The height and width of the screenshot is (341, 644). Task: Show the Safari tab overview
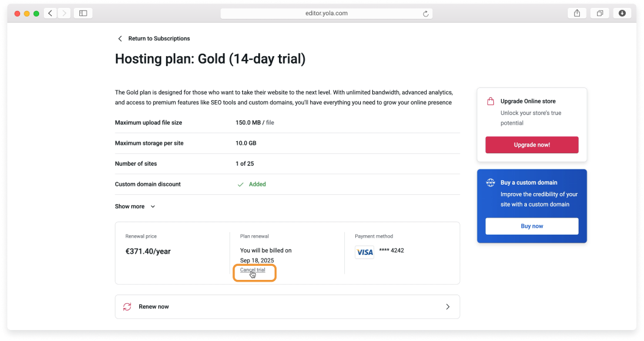(x=599, y=13)
